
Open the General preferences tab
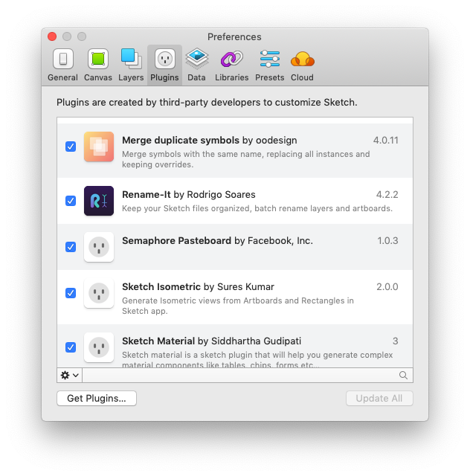(x=62, y=65)
